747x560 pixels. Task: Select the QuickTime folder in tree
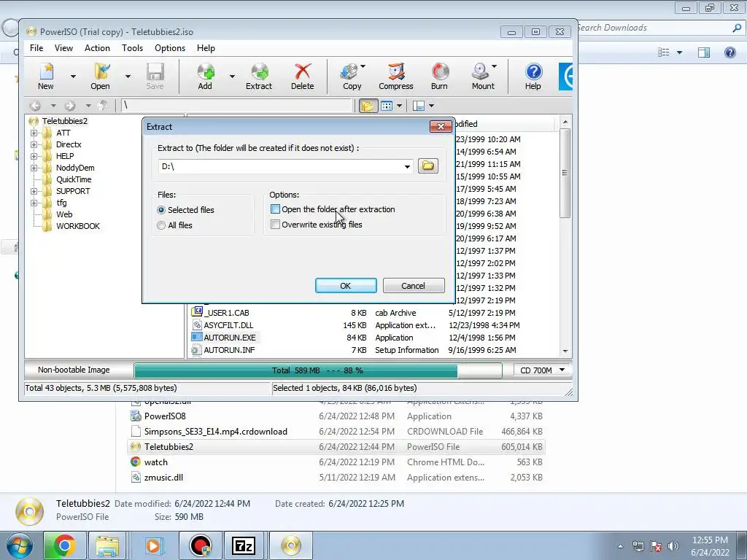74,179
